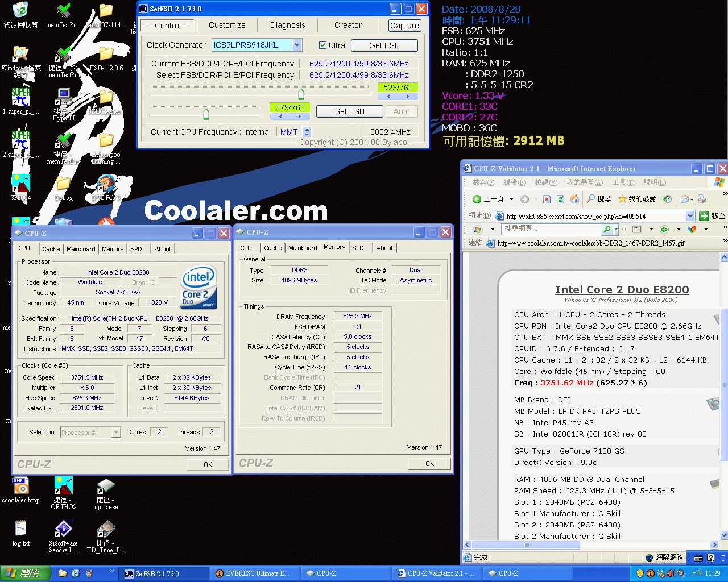
Task: Open the Clock Generator dropdown
Action: click(297, 45)
